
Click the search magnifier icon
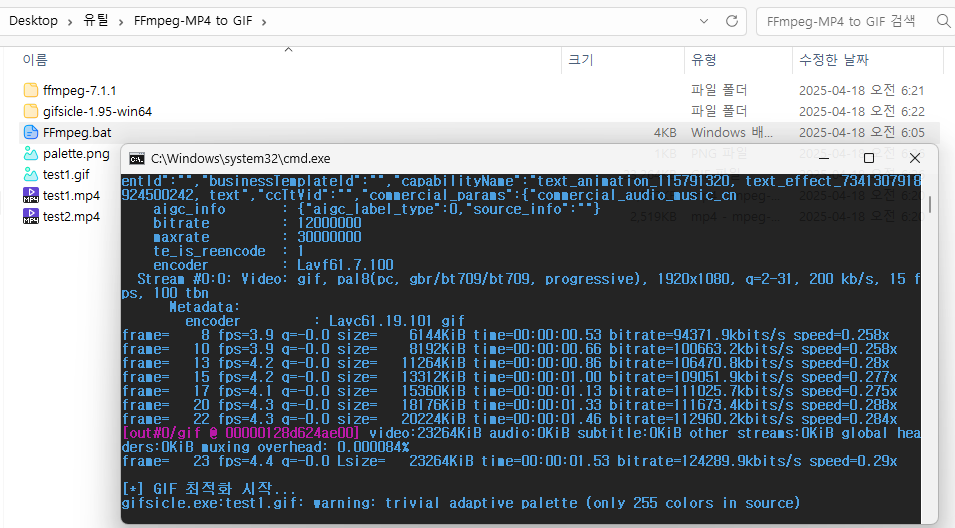point(943,21)
